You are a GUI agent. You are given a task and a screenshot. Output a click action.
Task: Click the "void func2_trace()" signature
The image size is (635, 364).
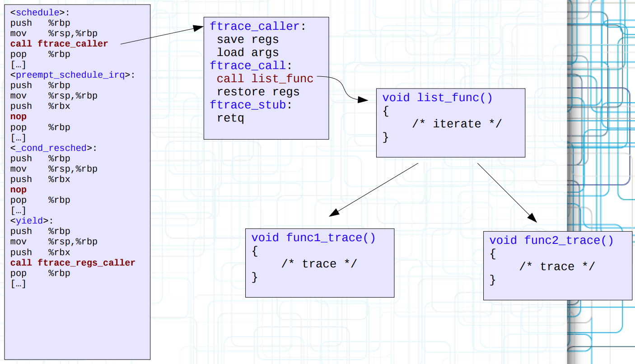pyautogui.click(x=551, y=241)
